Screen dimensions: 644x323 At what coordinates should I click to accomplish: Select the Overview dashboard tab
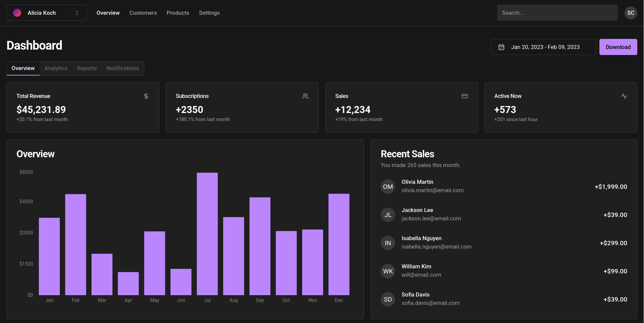coord(23,68)
